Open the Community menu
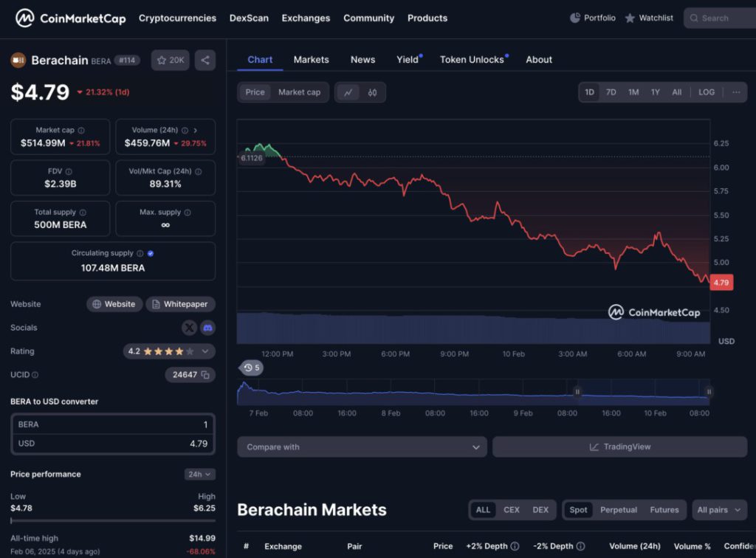 369,18
